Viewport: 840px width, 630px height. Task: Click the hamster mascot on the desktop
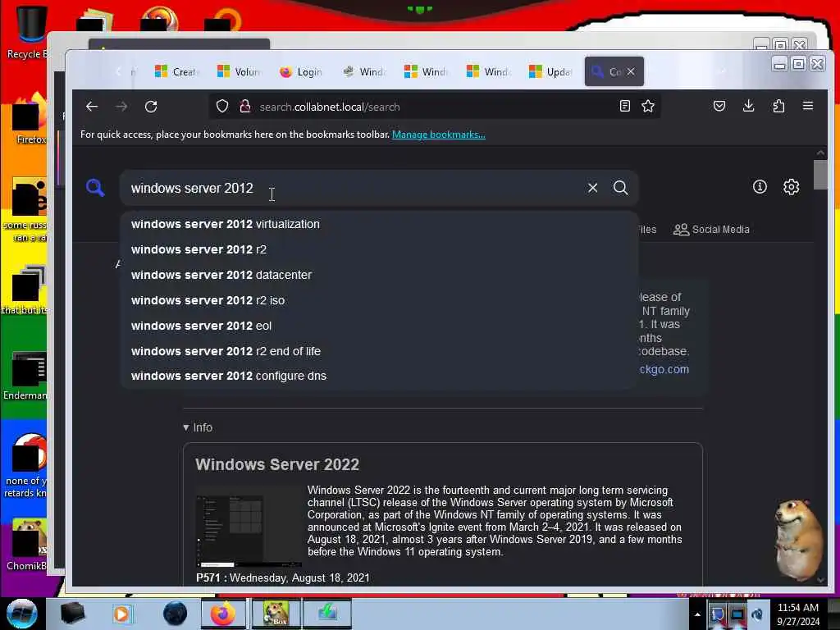click(x=798, y=540)
